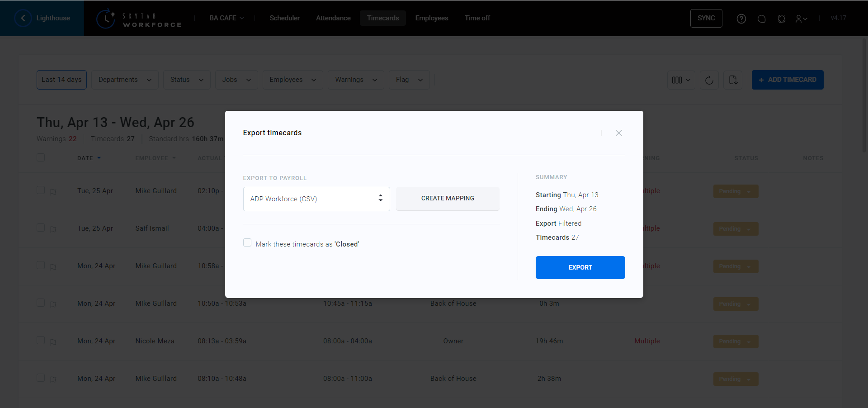Click the export timecards file icon
This screenshot has width=868, height=408.
(733, 80)
